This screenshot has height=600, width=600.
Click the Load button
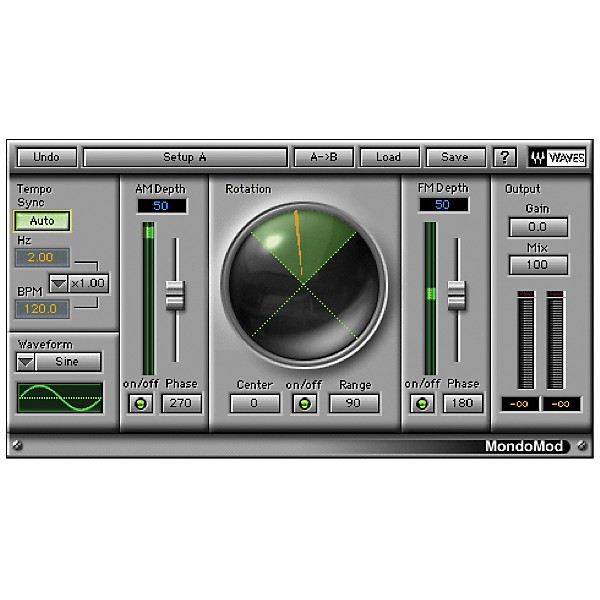click(x=389, y=157)
